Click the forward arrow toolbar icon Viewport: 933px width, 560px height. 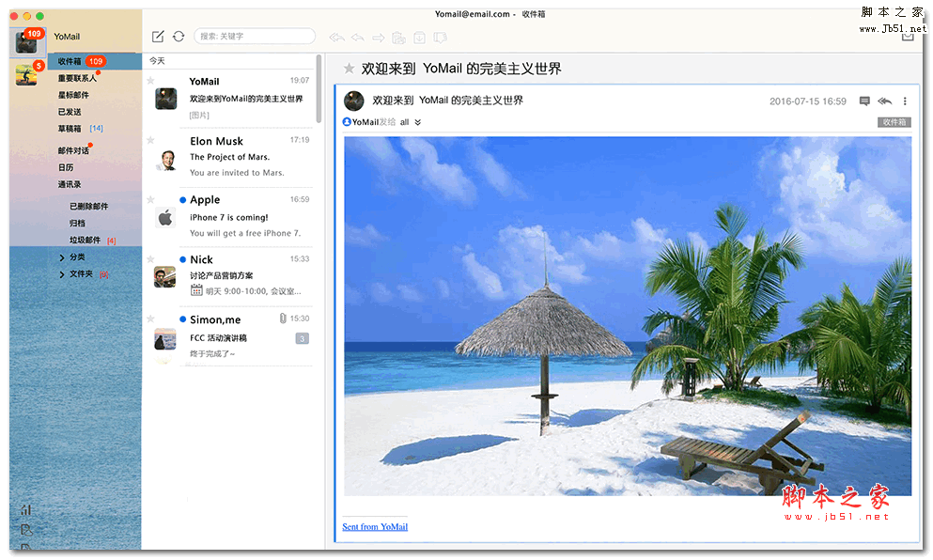click(379, 38)
